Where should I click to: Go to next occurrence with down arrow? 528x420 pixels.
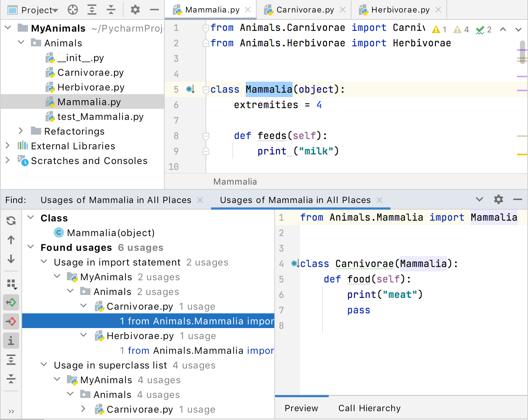[11, 259]
